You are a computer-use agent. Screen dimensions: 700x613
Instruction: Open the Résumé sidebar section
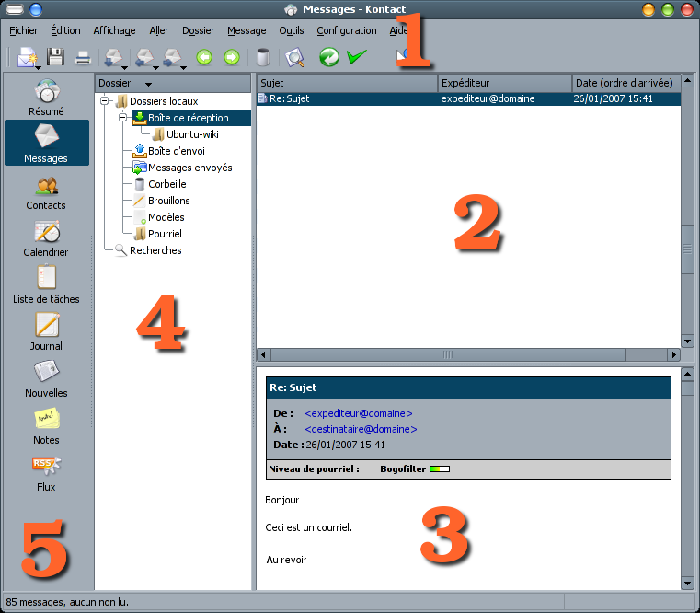point(46,98)
